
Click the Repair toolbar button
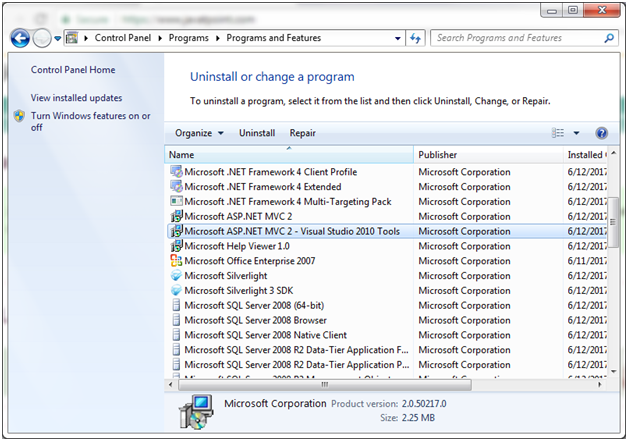tap(303, 133)
